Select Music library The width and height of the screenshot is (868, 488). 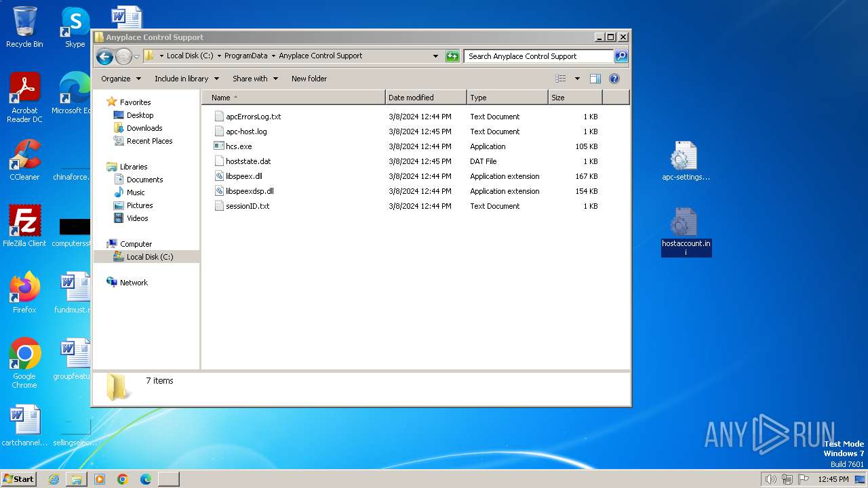[136, 192]
